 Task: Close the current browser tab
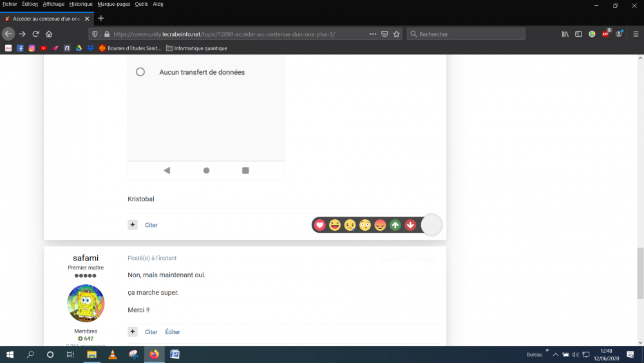coord(87,19)
